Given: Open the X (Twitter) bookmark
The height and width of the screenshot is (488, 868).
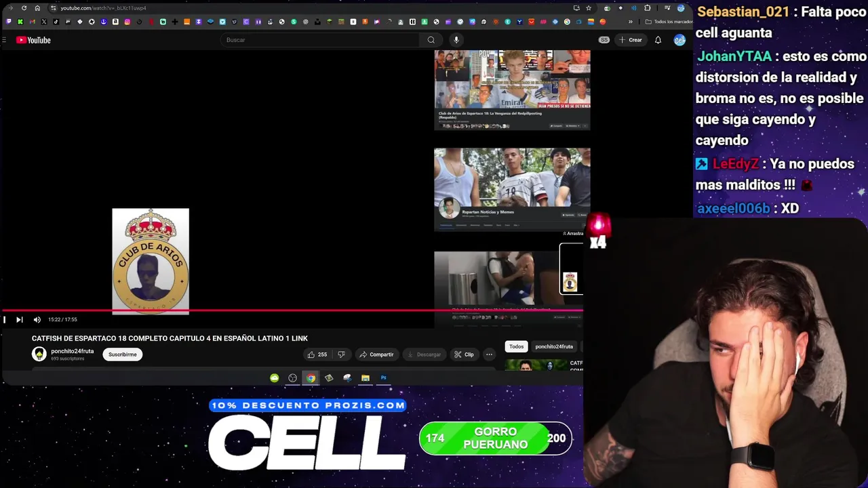Looking at the screenshot, I should (x=44, y=22).
